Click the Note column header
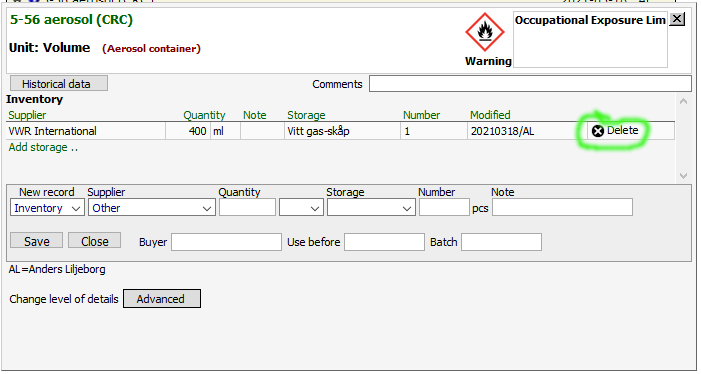Viewport: 701px width, 374px height. (x=254, y=115)
